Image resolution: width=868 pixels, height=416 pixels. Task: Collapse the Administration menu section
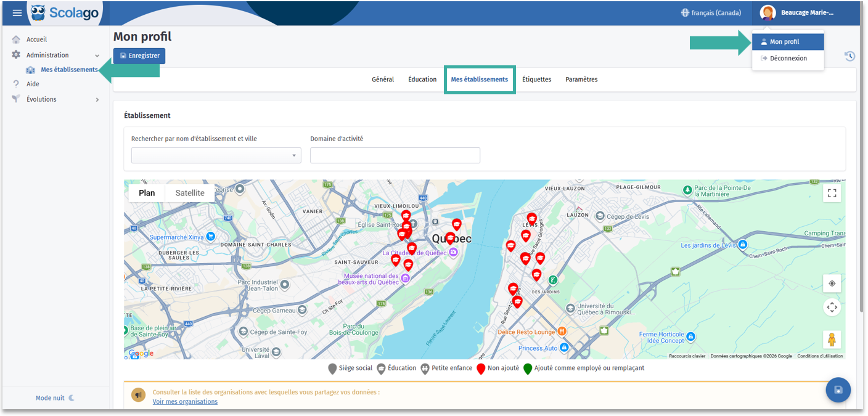pyautogui.click(x=97, y=55)
